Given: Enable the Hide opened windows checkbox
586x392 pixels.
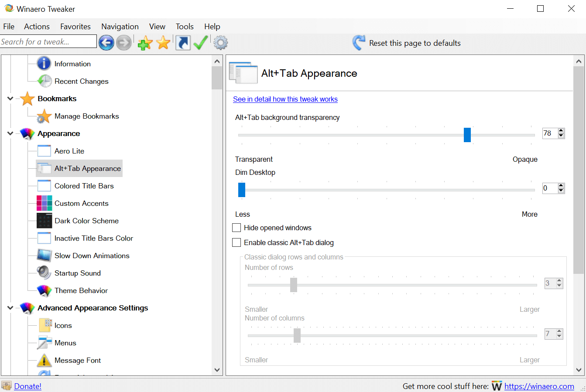Looking at the screenshot, I should click(236, 228).
